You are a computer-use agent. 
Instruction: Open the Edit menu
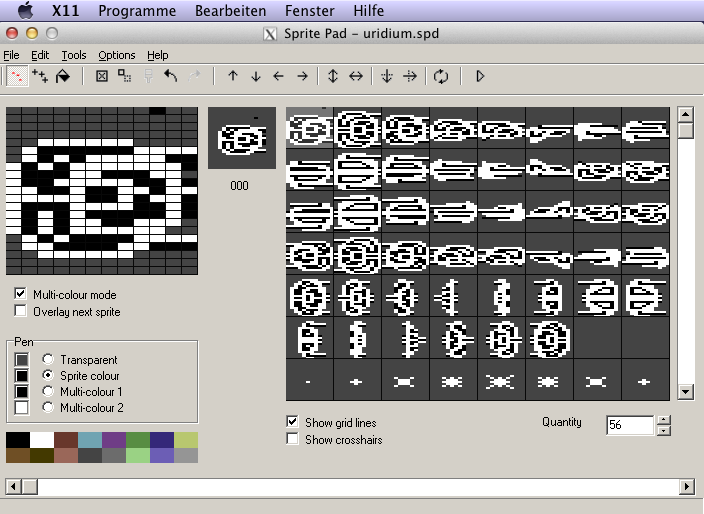click(40, 55)
